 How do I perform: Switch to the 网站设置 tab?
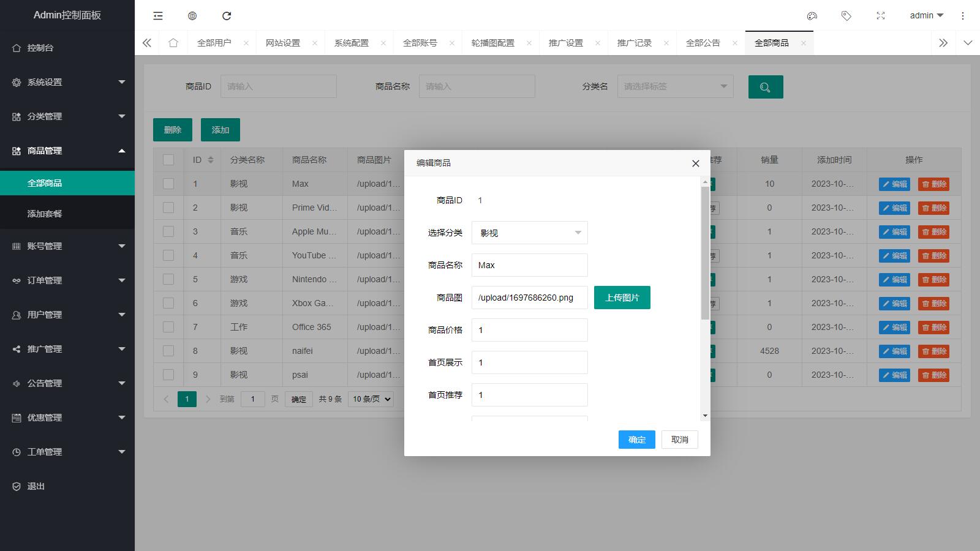[x=283, y=43]
